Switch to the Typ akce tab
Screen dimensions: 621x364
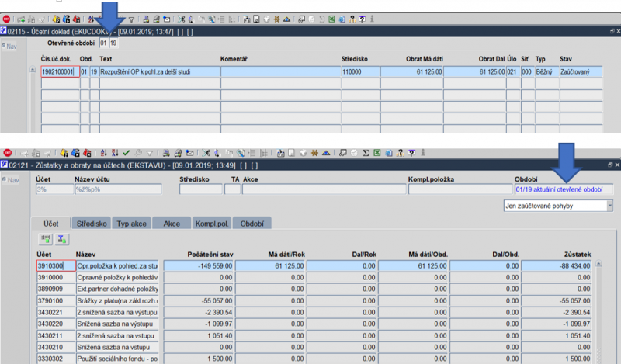131,224
